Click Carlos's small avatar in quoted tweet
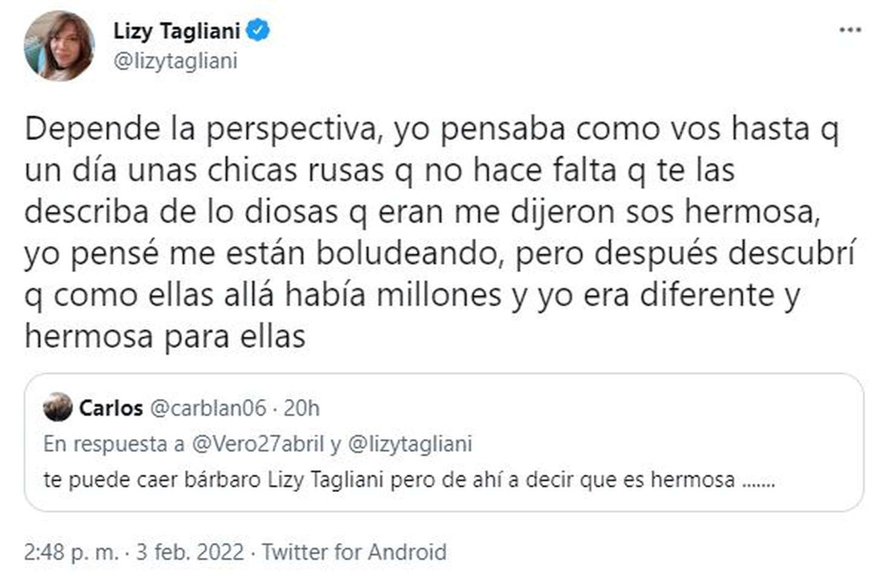 58,408
